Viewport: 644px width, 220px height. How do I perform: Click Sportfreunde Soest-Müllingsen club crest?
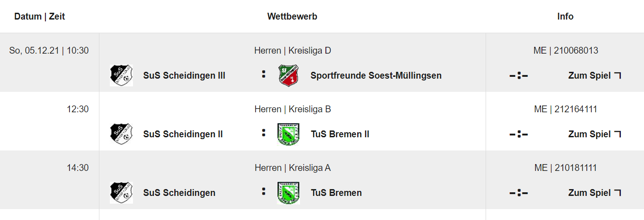point(288,75)
